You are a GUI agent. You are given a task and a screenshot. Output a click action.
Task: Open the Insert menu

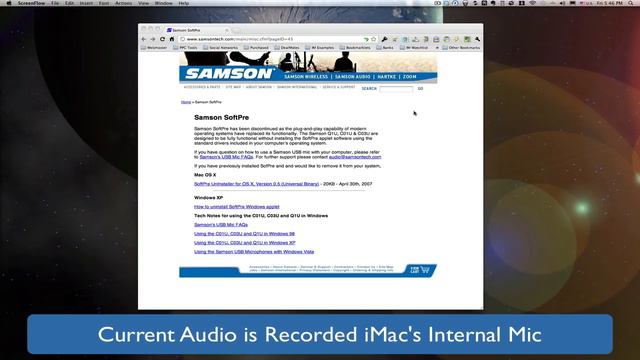coord(86,3)
